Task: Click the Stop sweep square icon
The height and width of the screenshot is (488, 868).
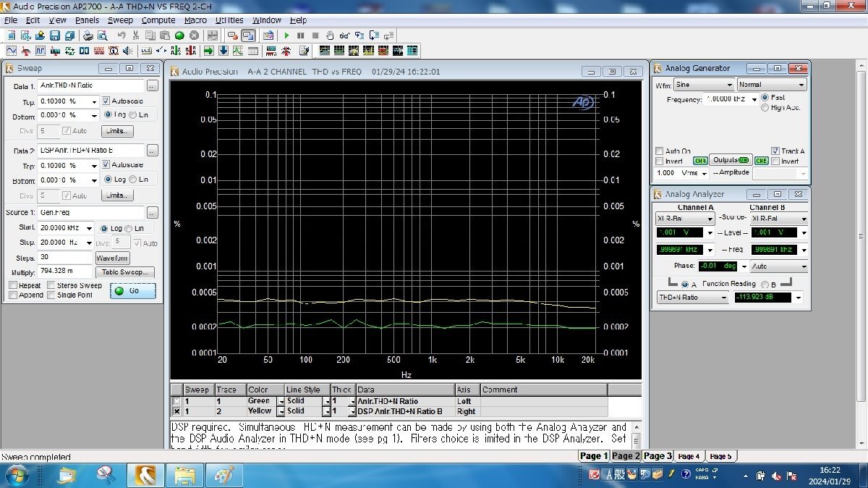Action: (x=315, y=35)
